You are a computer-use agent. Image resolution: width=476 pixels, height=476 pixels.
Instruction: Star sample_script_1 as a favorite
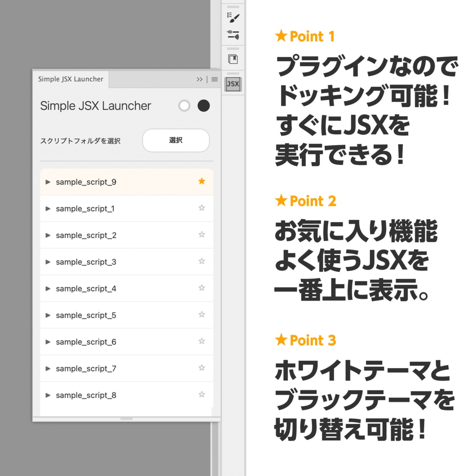tap(202, 208)
